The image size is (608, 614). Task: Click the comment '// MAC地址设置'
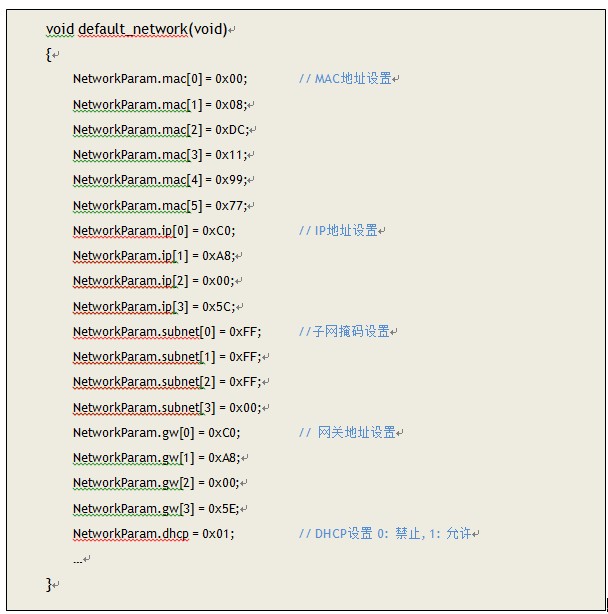coord(346,79)
